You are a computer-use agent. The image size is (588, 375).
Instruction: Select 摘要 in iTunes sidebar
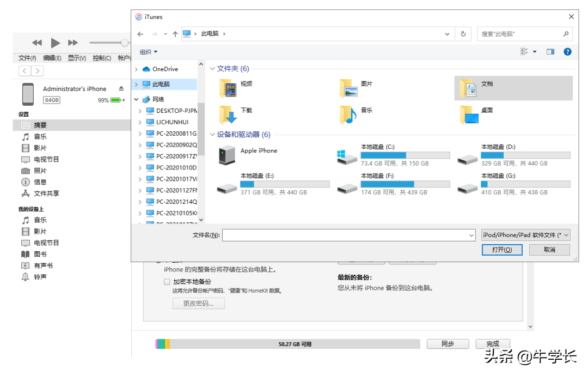(x=72, y=125)
